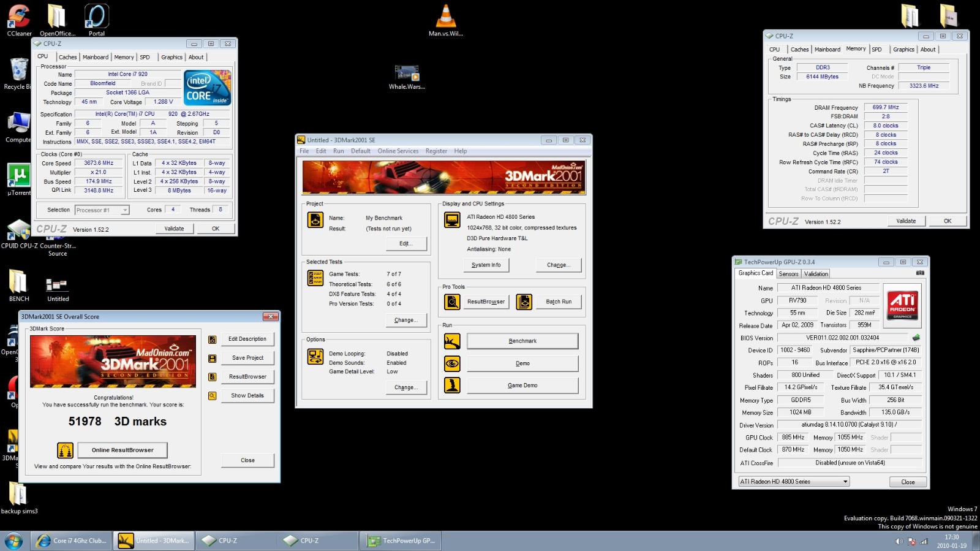The image size is (980, 551).
Task: Switch to the Sensors tab in GPU-Z
Action: point(789,274)
